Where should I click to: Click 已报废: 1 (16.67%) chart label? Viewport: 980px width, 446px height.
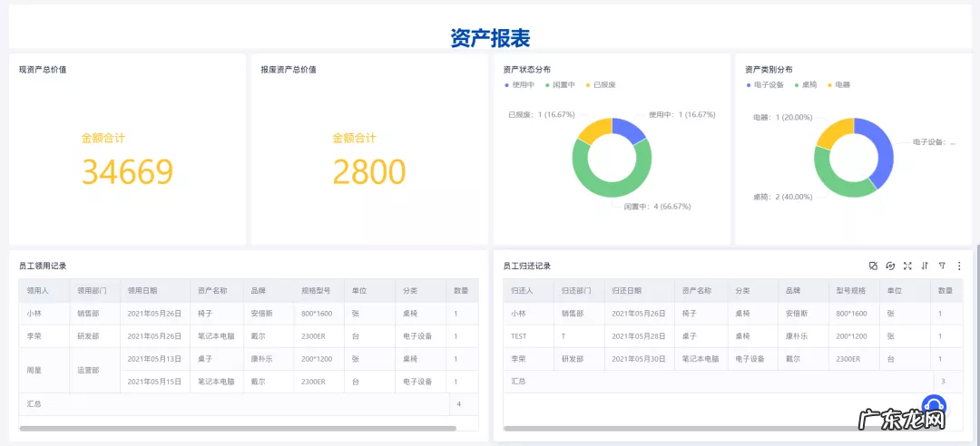tap(541, 115)
